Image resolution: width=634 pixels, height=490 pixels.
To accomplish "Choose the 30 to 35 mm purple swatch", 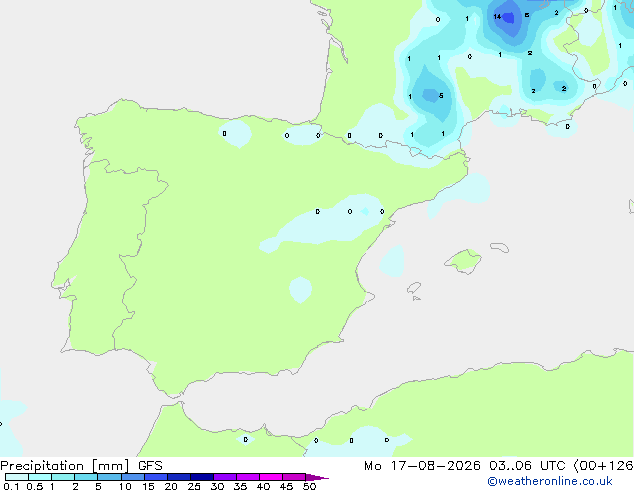I will (225, 477).
